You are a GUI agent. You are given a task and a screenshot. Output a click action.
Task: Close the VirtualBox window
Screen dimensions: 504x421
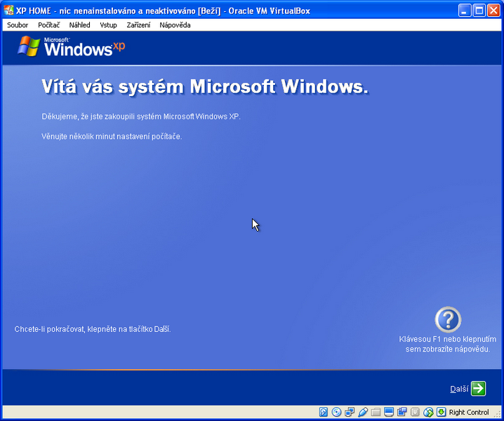coord(493,11)
